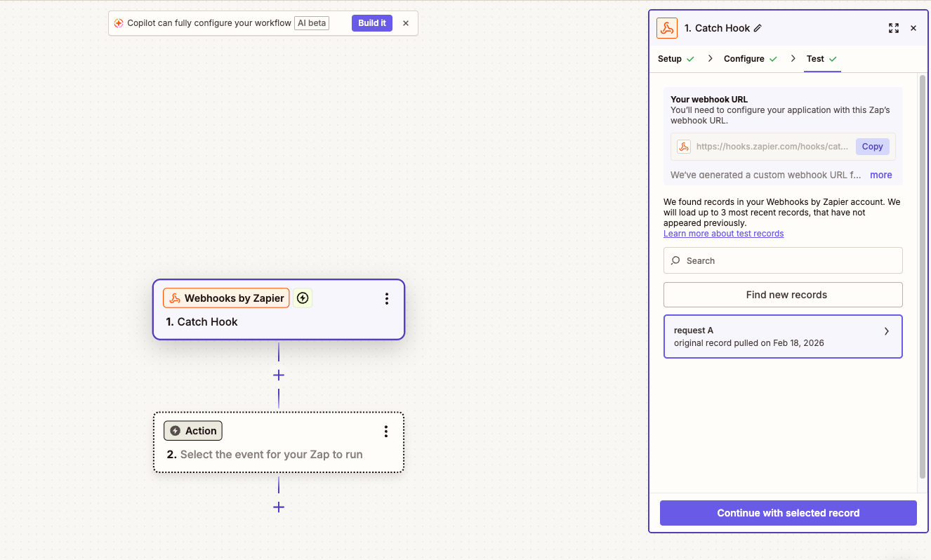This screenshot has width=931, height=560.
Task: Switch to the Configure tab
Action: [x=744, y=59]
